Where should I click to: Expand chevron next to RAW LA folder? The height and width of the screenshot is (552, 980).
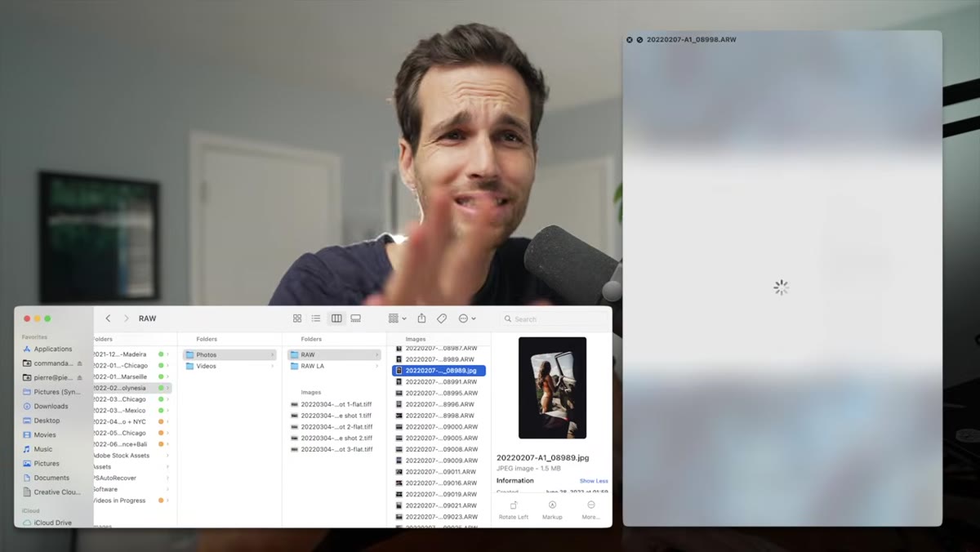pyautogui.click(x=377, y=366)
